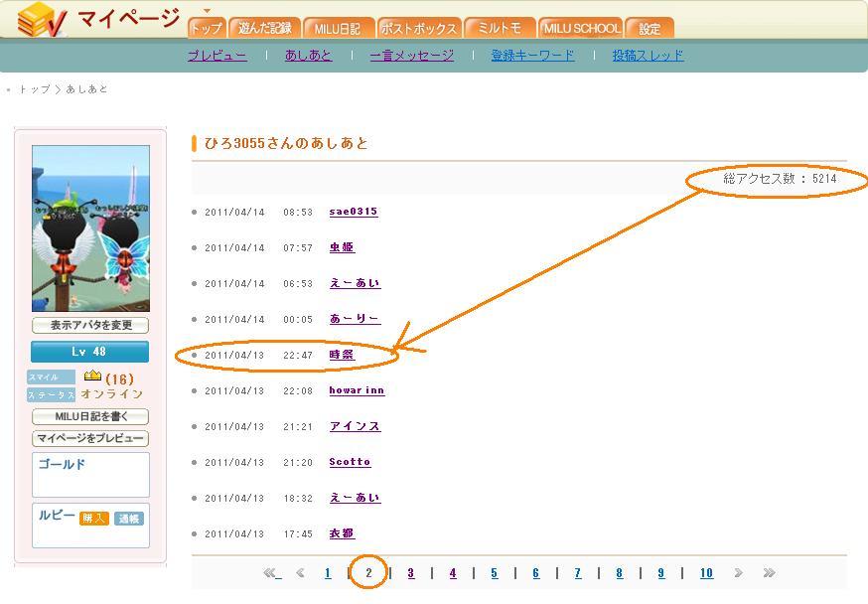Jump to the last page arrow
The width and height of the screenshot is (868, 604).
click(x=769, y=573)
